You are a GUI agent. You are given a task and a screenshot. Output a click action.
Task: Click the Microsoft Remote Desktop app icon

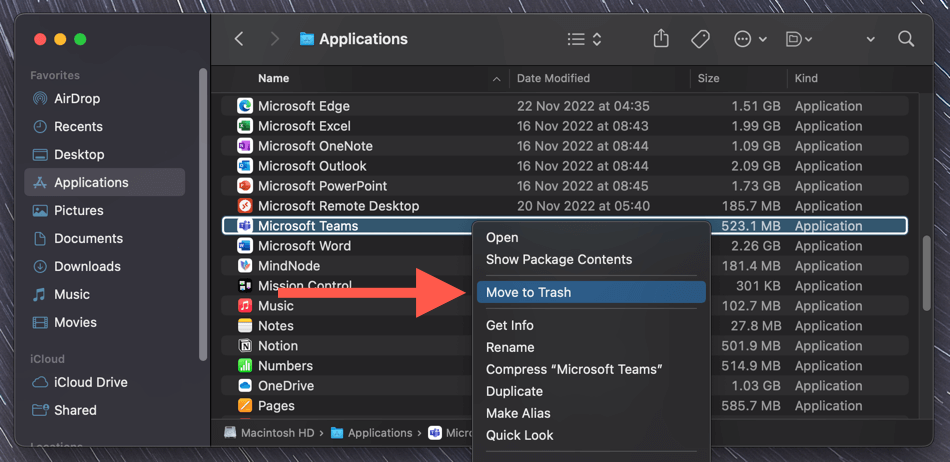pyautogui.click(x=245, y=206)
